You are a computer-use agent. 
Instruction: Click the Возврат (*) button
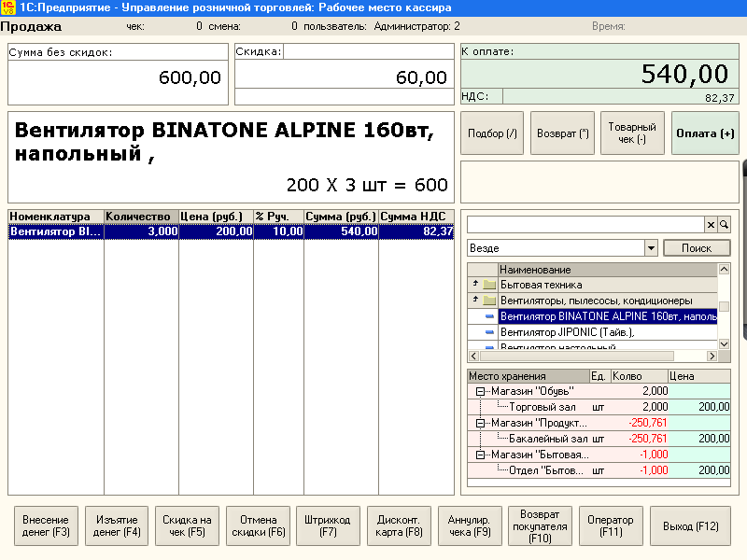click(563, 133)
